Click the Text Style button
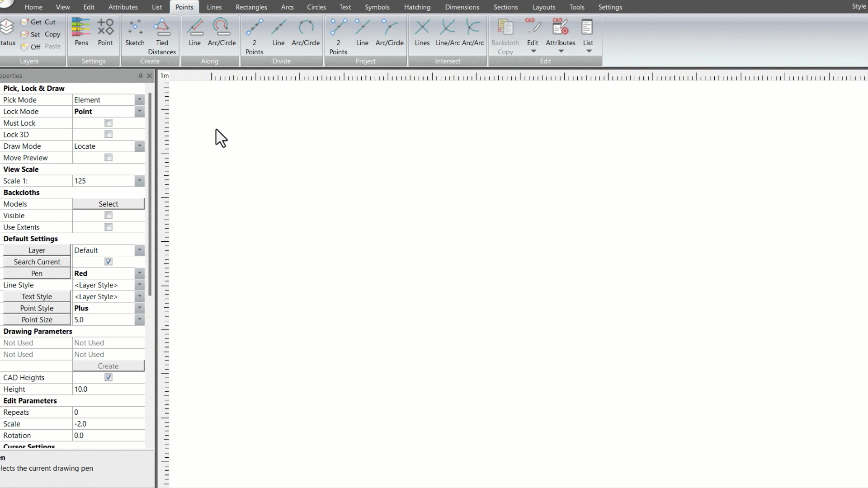This screenshot has height=488, width=868. coord(37,296)
